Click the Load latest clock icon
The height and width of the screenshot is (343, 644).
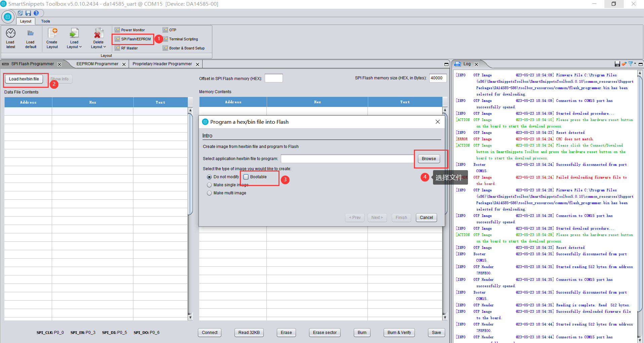click(x=11, y=33)
